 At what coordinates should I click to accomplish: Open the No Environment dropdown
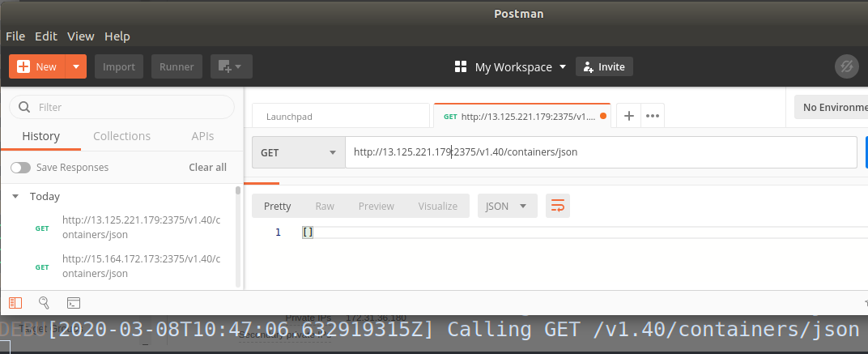coord(831,107)
